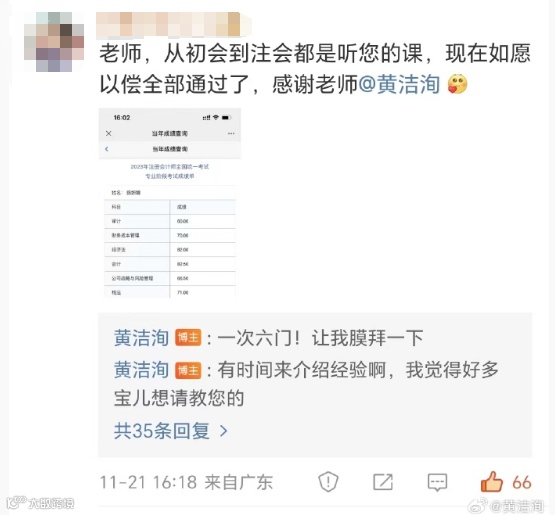Click the like count 66
Image resolution: width=555 pixels, height=515 pixels.
pos(522,482)
